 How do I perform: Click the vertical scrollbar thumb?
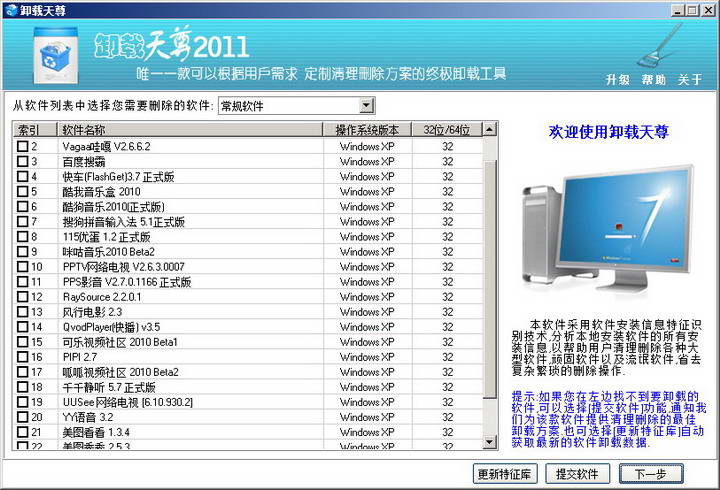click(489, 279)
